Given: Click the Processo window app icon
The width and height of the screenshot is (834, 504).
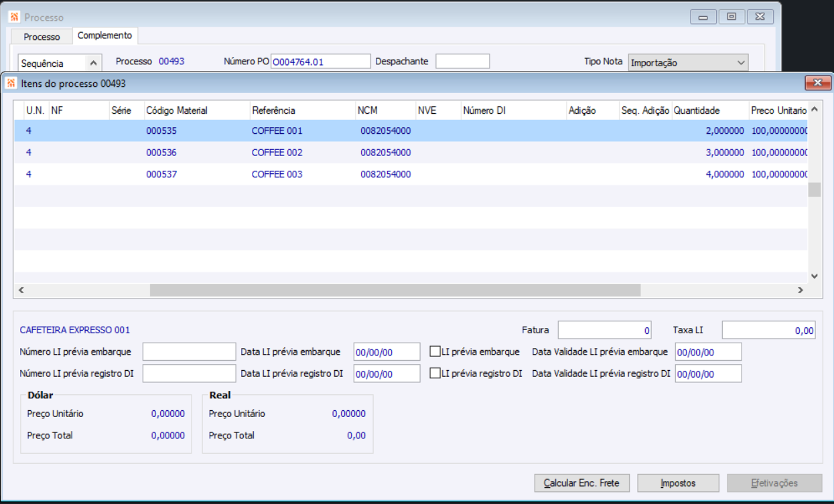Looking at the screenshot, I should (x=14, y=17).
